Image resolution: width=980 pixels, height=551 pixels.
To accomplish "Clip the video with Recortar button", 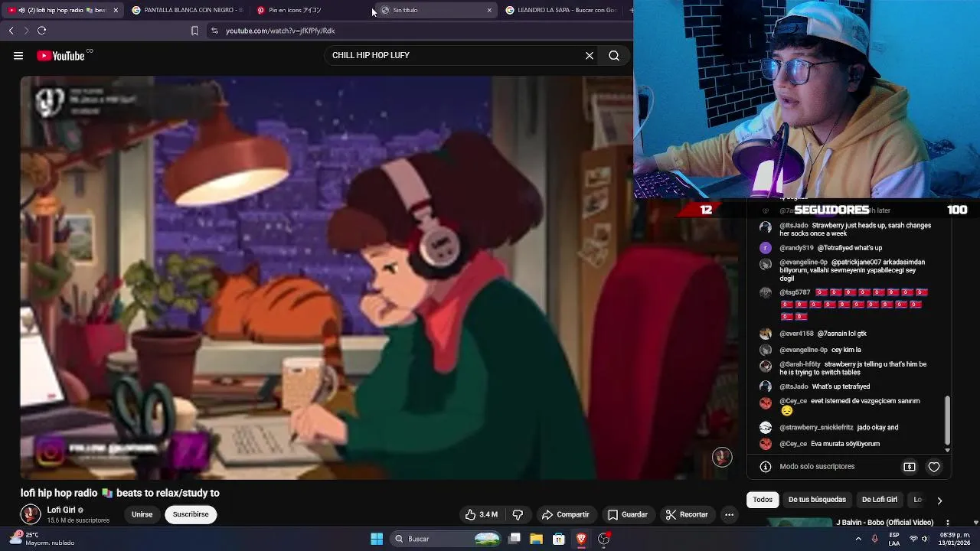I will click(687, 514).
